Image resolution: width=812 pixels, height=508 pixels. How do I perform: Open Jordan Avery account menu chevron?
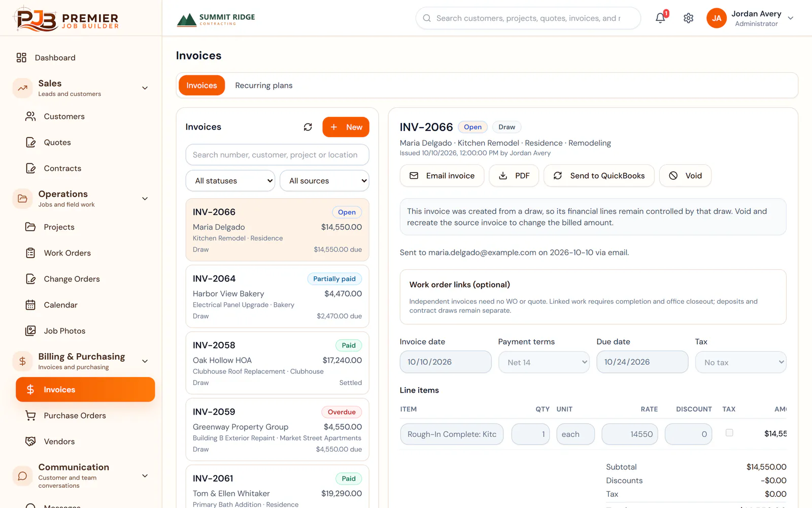tap(791, 18)
